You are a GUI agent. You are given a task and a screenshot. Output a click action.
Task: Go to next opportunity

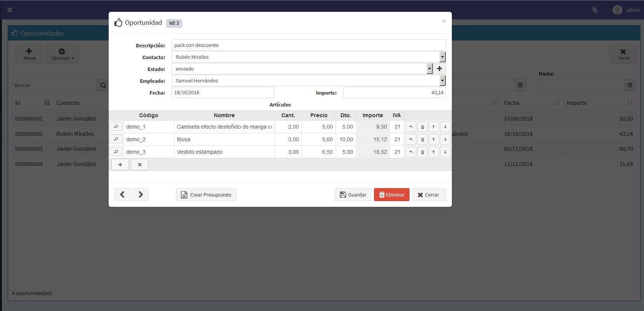[140, 195]
